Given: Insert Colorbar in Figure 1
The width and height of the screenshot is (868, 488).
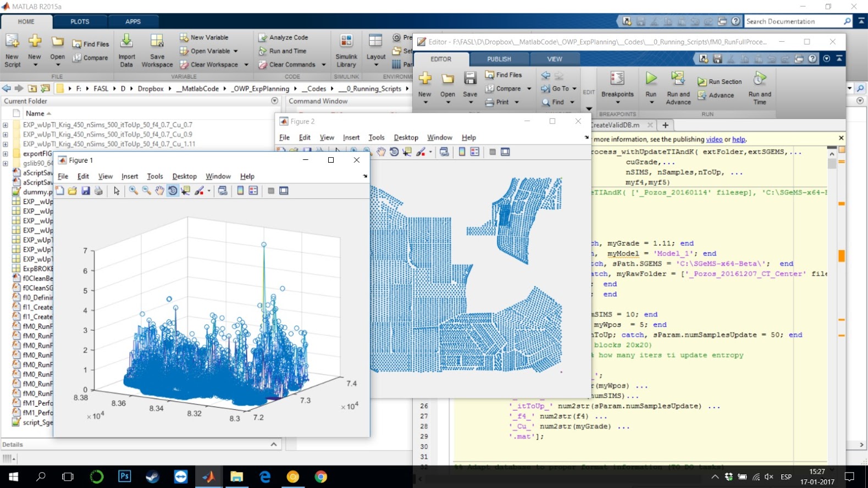Looking at the screenshot, I should [240, 191].
